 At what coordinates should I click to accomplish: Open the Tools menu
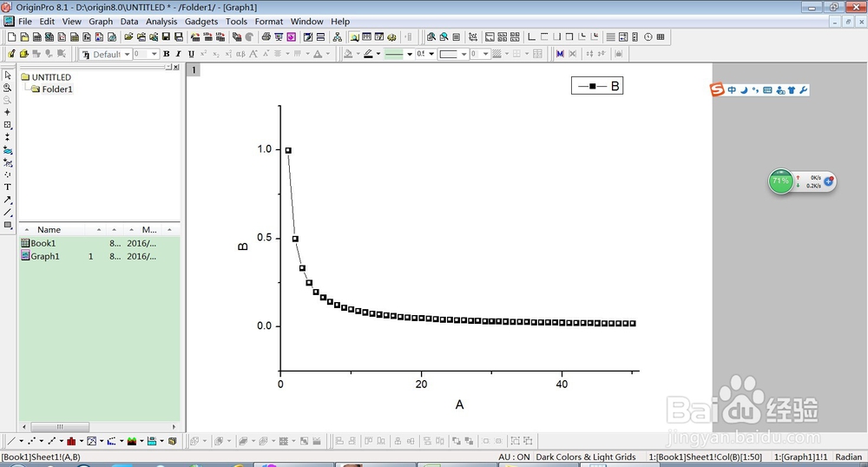tap(236, 21)
